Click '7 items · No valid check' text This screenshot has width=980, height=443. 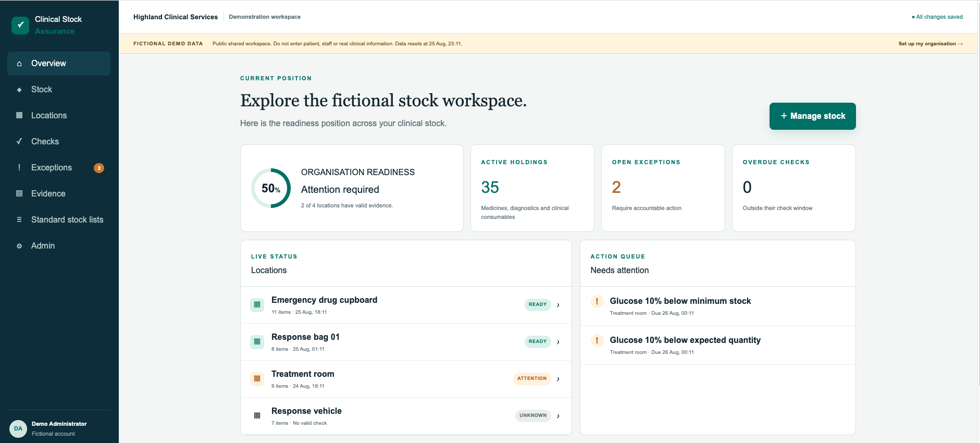(x=299, y=423)
